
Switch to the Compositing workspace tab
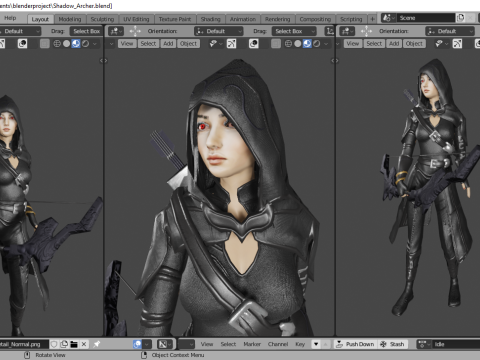pyautogui.click(x=315, y=19)
